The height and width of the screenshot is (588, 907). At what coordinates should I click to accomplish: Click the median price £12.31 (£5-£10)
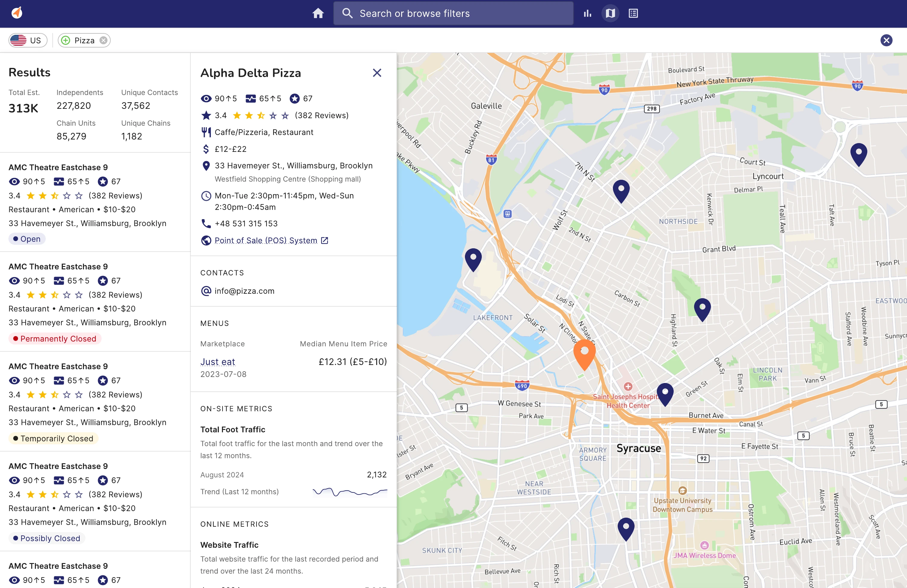coord(352,362)
